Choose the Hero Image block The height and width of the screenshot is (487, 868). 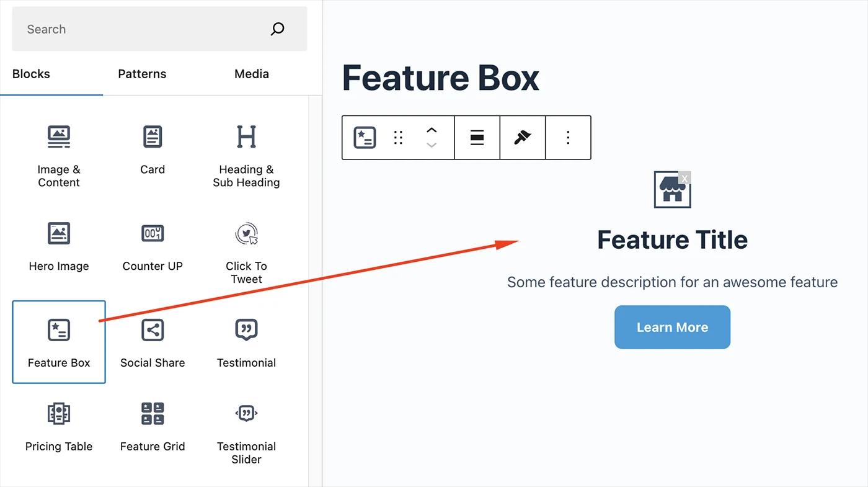[x=58, y=245]
